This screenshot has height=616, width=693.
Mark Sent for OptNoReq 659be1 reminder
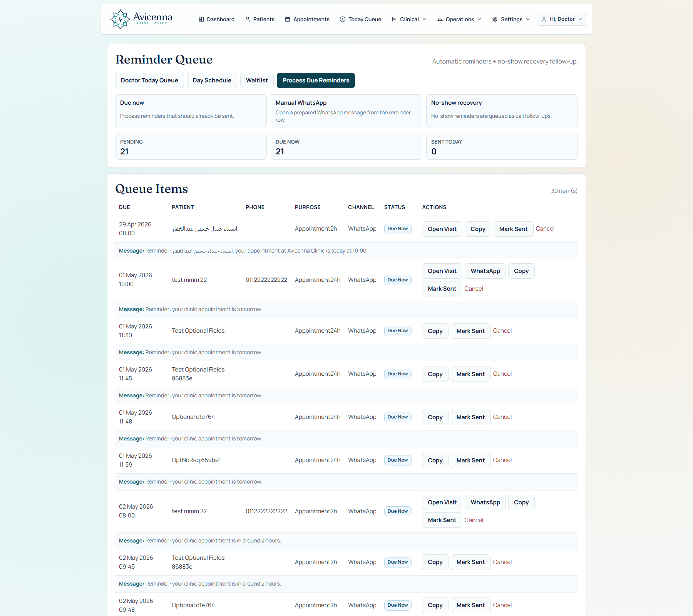click(x=470, y=460)
